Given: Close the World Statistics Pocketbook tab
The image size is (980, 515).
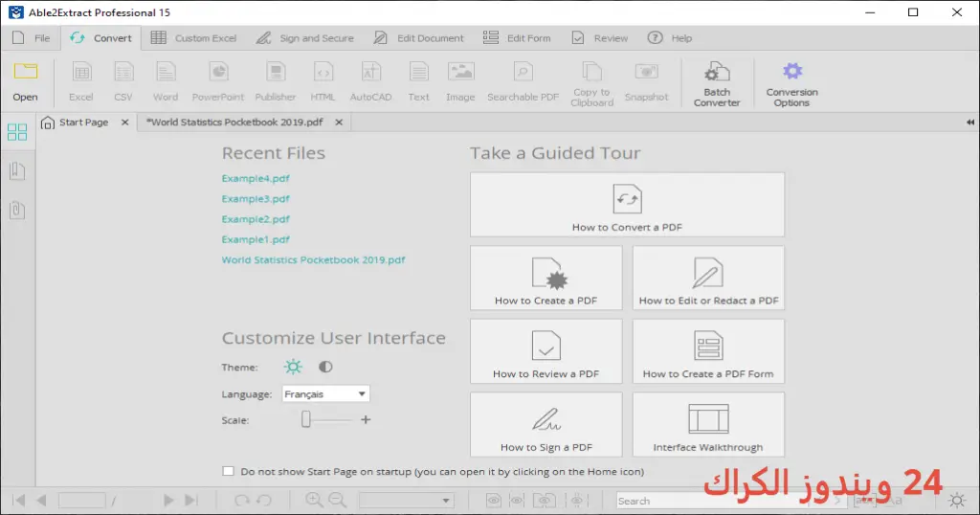Looking at the screenshot, I should pos(339,123).
